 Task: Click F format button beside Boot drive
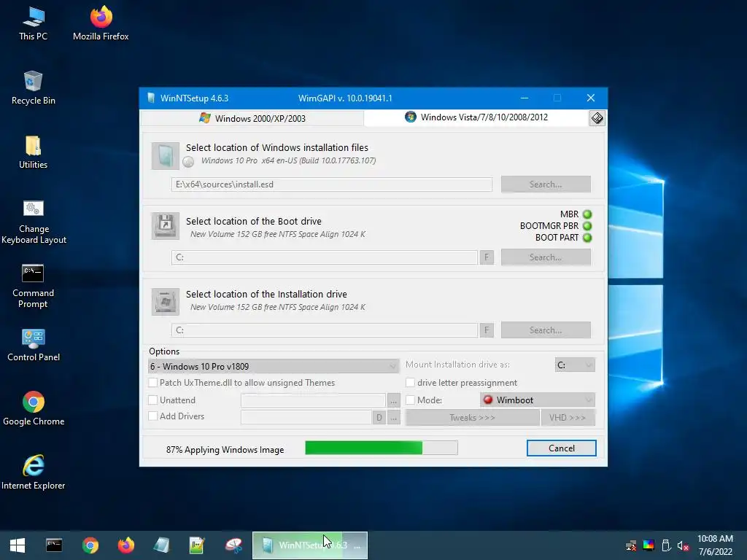487,257
